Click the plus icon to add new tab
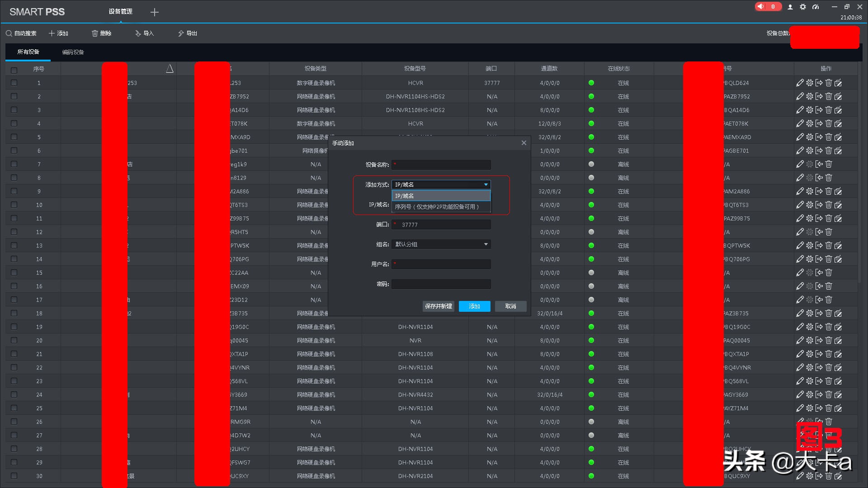 [155, 12]
